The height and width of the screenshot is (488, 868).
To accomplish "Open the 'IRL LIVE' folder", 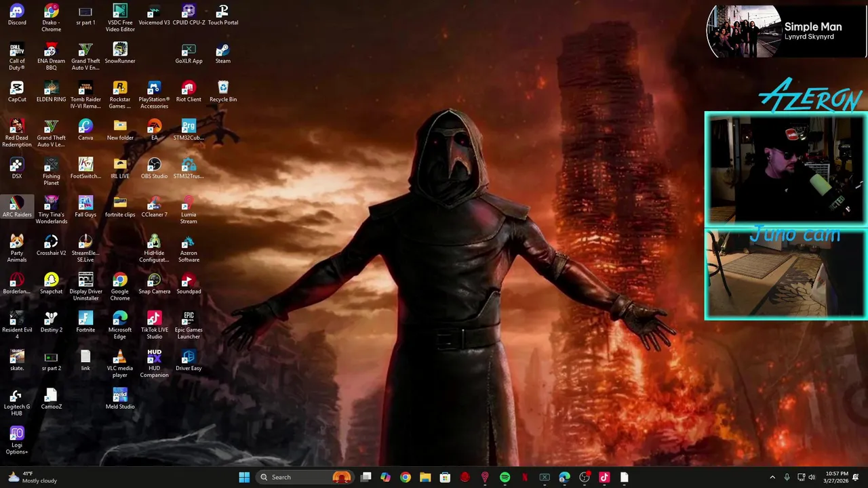I will (x=120, y=169).
